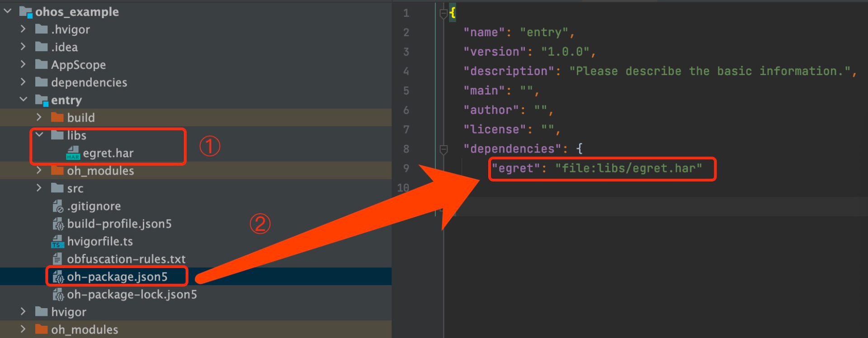Expand the .hvigor folder
The width and height of the screenshot is (868, 338).
click(23, 29)
